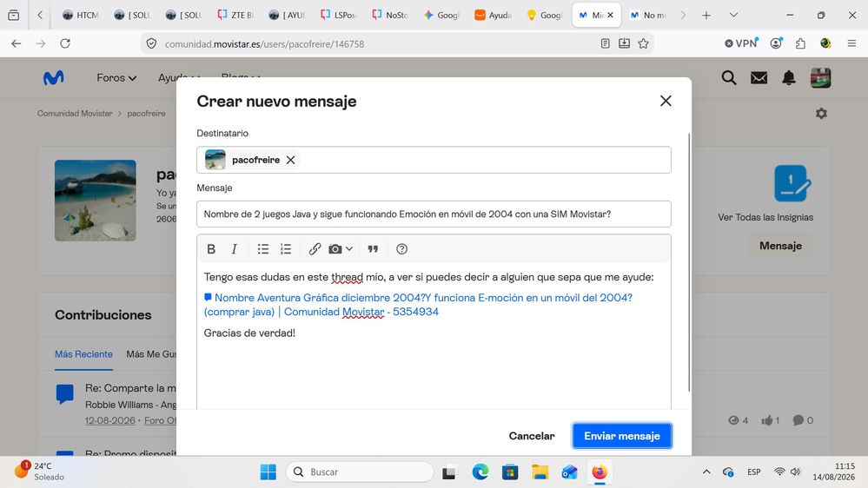Open the site search magnifier icon
868x488 pixels.
(728, 78)
